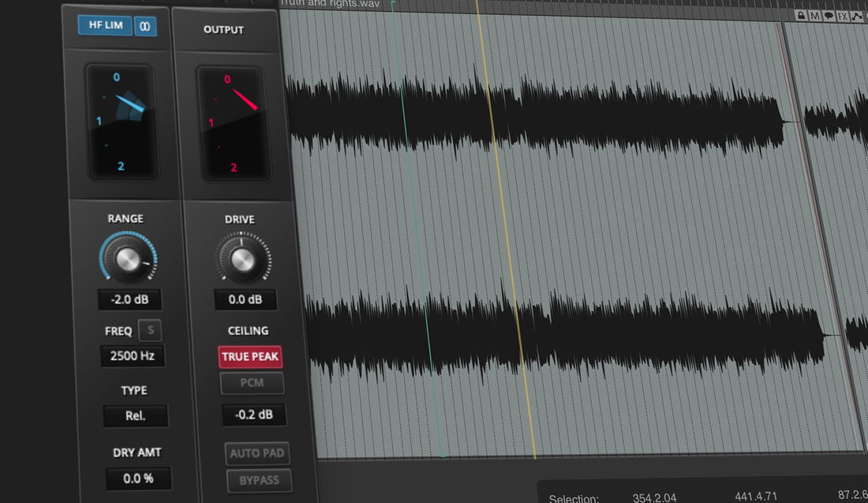The image size is (868, 503).
Task: Click the blue HF limiter gain reduction meter
Action: [122, 122]
